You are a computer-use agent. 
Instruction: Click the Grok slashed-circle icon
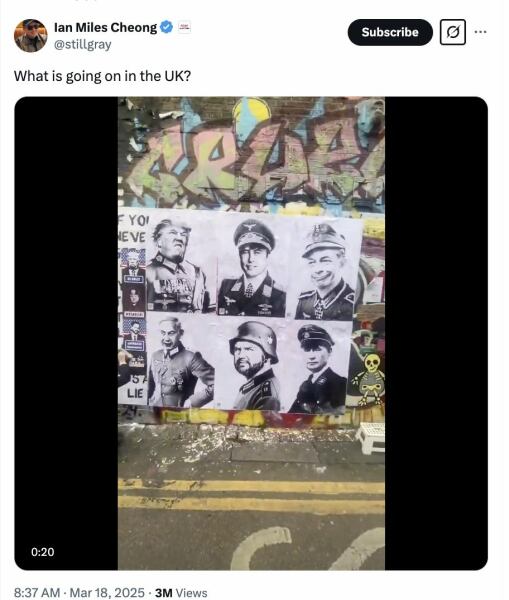point(452,32)
